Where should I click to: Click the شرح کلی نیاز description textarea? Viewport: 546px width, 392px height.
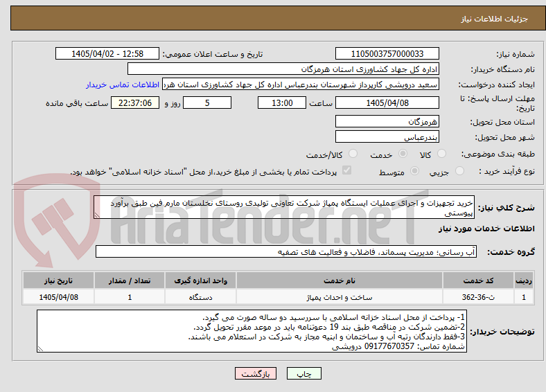click(284, 207)
